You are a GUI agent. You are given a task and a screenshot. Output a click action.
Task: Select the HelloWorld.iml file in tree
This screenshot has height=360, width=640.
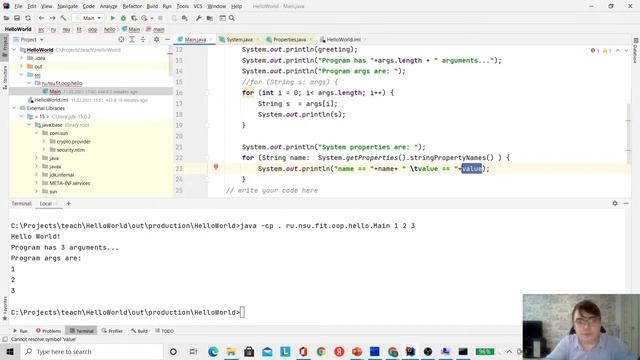[51, 100]
